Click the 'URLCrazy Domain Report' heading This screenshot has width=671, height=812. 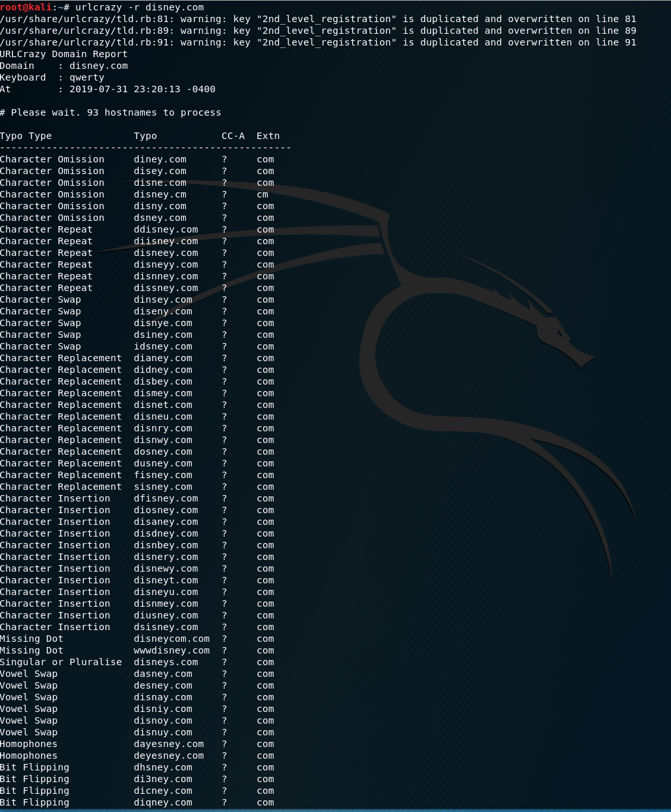coord(64,54)
